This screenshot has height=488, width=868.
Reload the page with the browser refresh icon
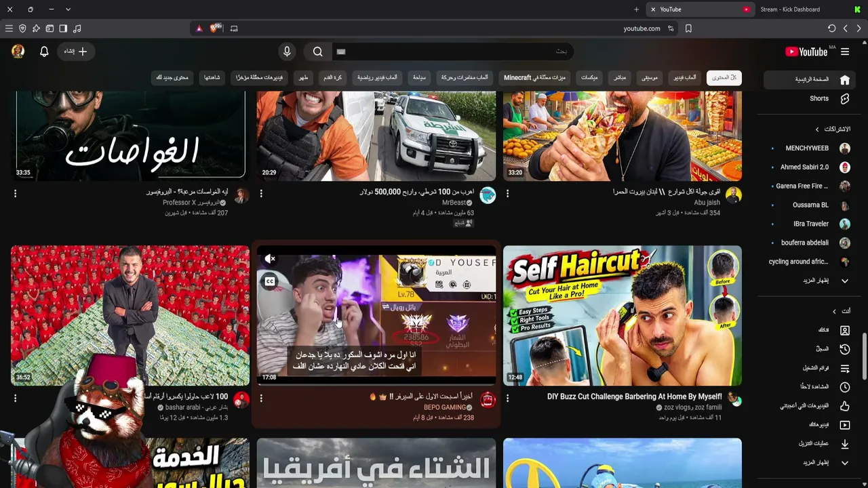pyautogui.click(x=831, y=28)
